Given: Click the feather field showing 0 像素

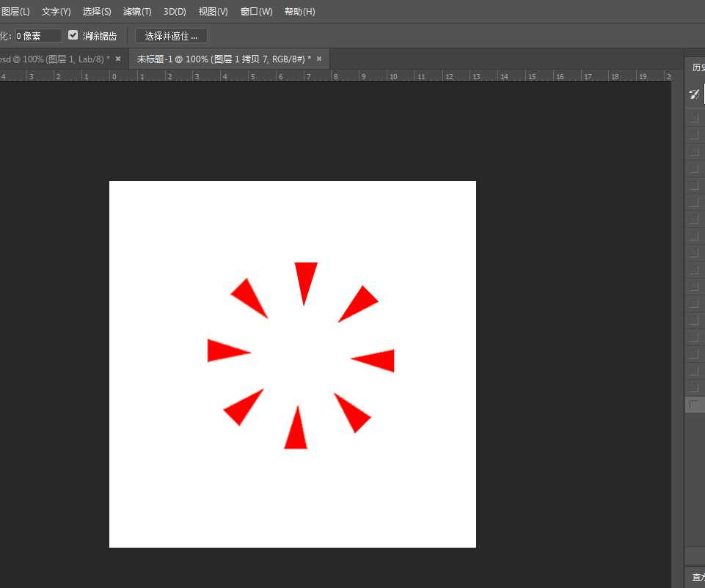Looking at the screenshot, I should click(x=38, y=36).
